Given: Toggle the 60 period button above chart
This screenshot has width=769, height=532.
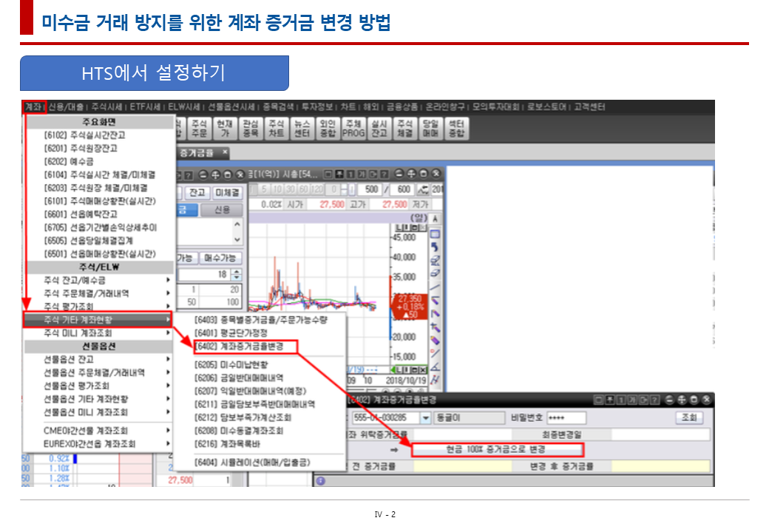Looking at the screenshot, I should click(x=303, y=189).
